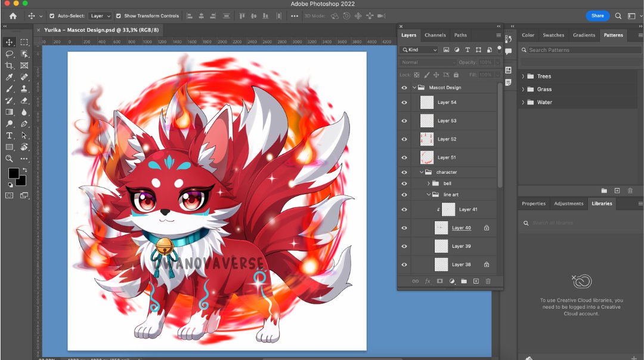Create a new layer in the Layers panel
The height and width of the screenshot is (360, 644).
point(476,281)
